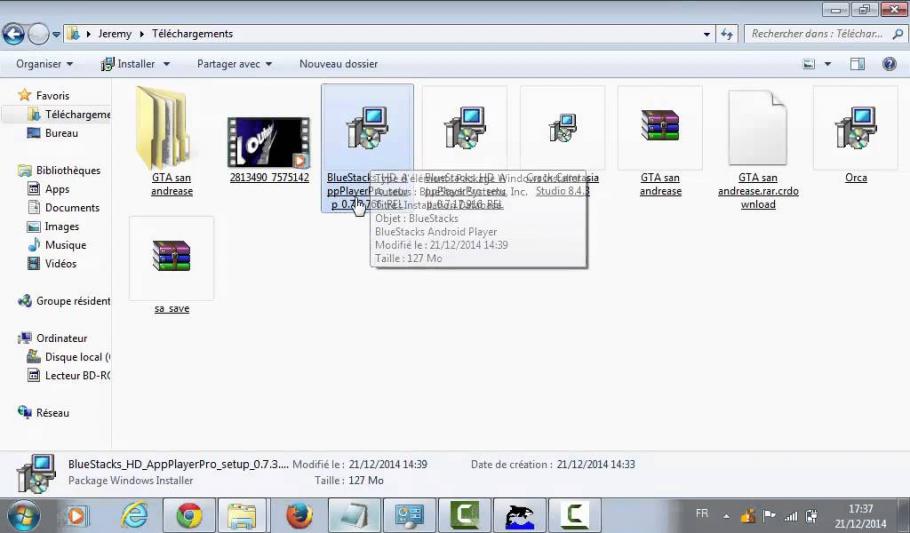Click the network signal tray icon
The width and height of the screenshot is (910, 533).
point(790,516)
